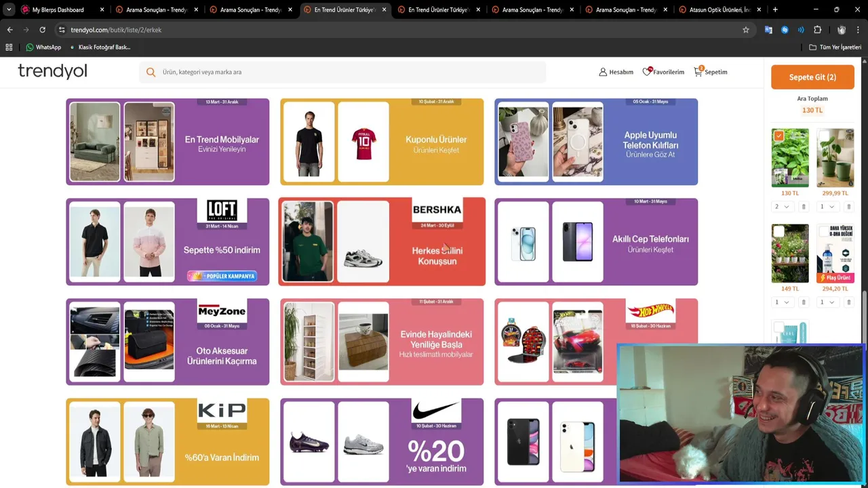This screenshot has height=488, width=868.
Task: Open the KİP %60'a Varan İndirim banner
Action: [167, 441]
